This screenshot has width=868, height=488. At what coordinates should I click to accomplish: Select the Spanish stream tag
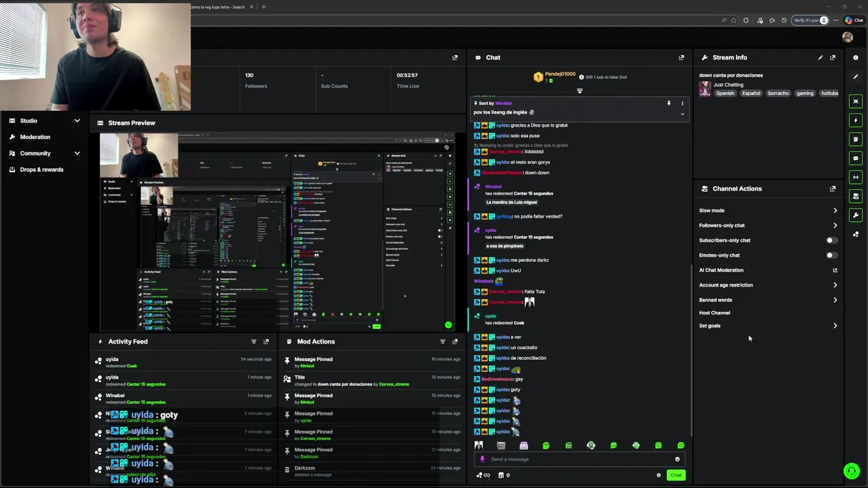725,94
